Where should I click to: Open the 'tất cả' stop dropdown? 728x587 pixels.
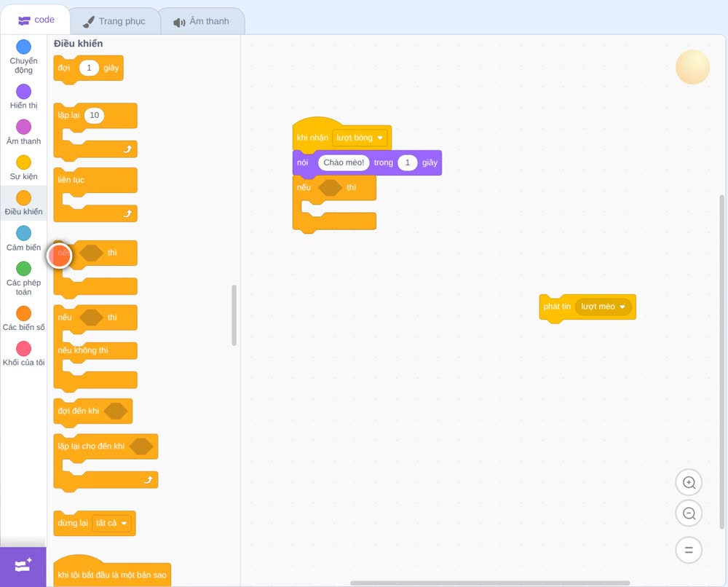coord(111,524)
